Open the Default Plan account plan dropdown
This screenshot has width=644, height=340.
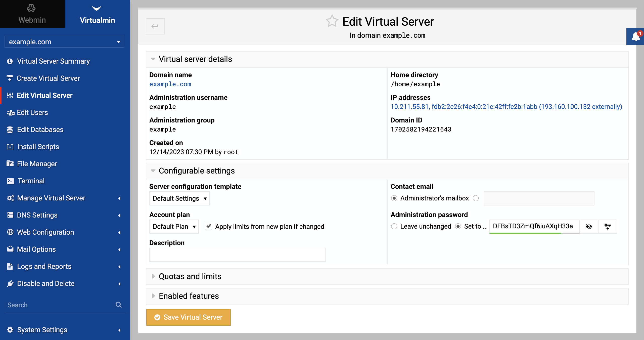(x=174, y=227)
